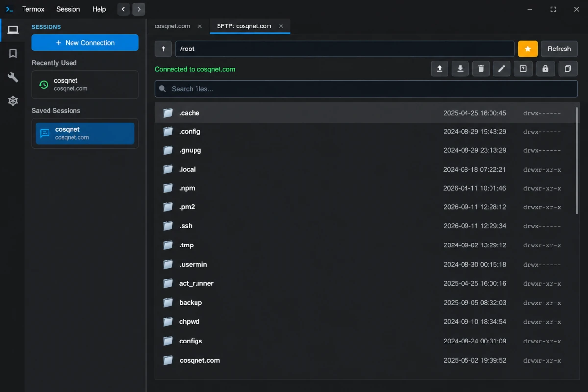Click the date 2024-08-29 15:43:29
The width and height of the screenshot is (588, 392).
pos(475,132)
